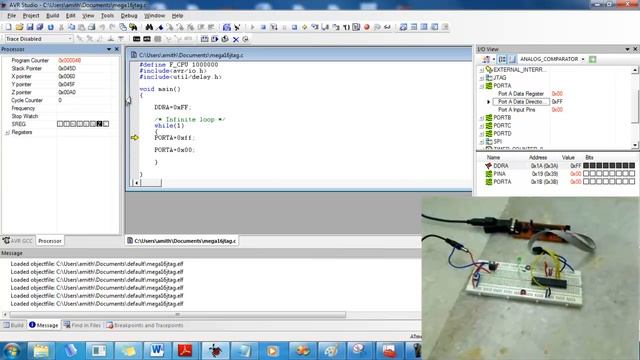Select the mega16jtag.c document tab
The height and width of the screenshot is (360, 640).
click(x=181, y=241)
